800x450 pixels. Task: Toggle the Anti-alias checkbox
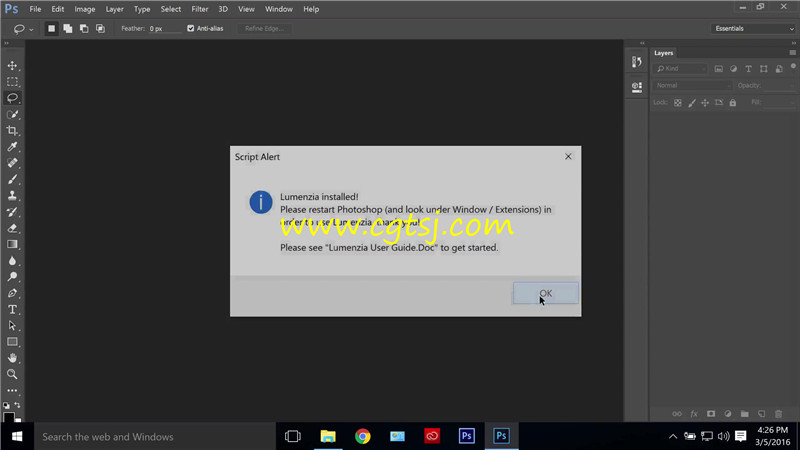coord(191,29)
